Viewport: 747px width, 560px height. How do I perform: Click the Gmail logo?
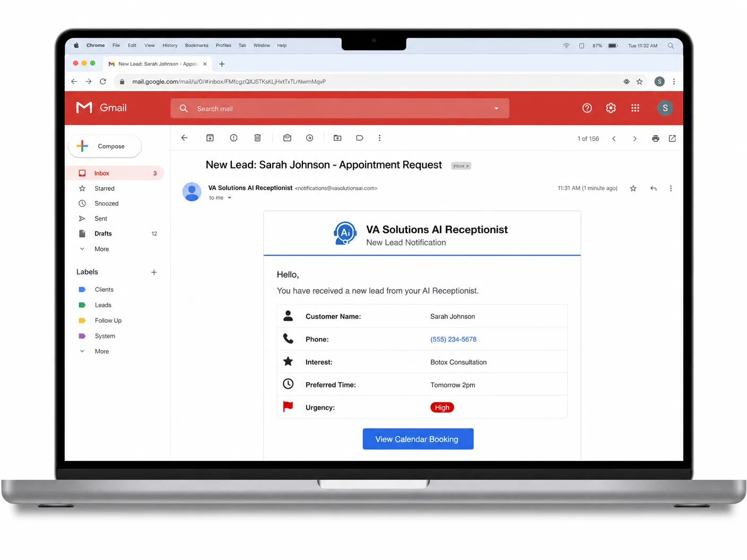pos(101,108)
